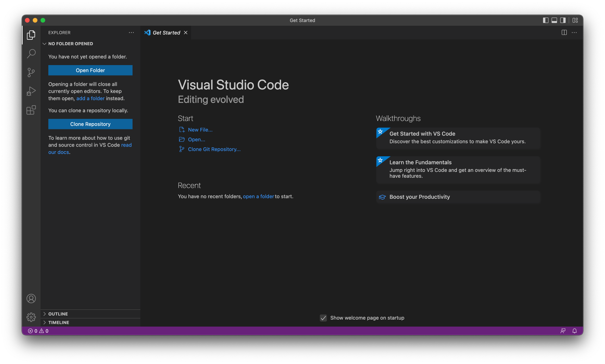This screenshot has height=364, width=605.
Task: Toggle Panel layout icon in title bar
Action: coord(554,20)
